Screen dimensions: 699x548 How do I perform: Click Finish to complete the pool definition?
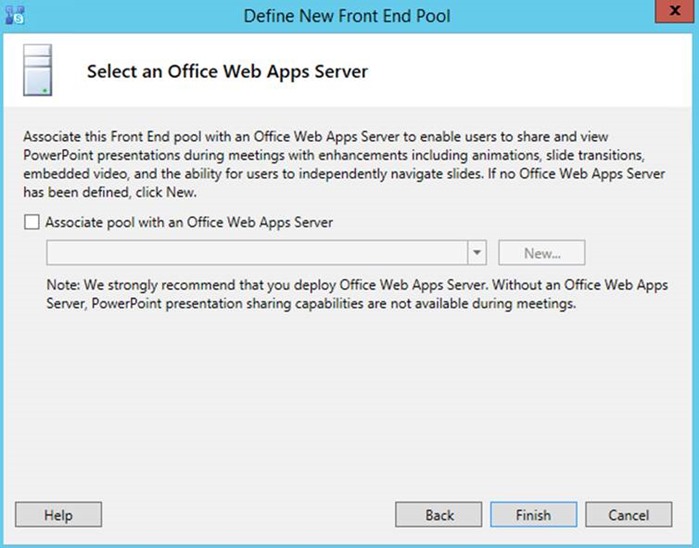(x=534, y=515)
